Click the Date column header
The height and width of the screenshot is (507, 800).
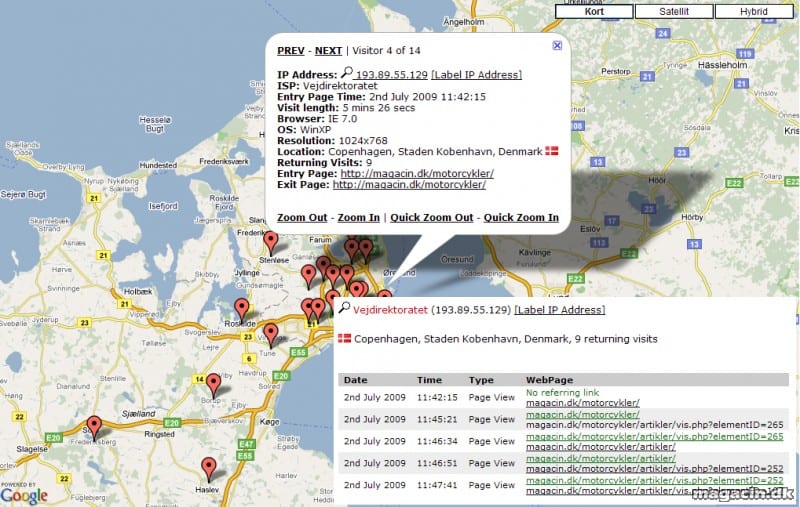click(x=356, y=380)
